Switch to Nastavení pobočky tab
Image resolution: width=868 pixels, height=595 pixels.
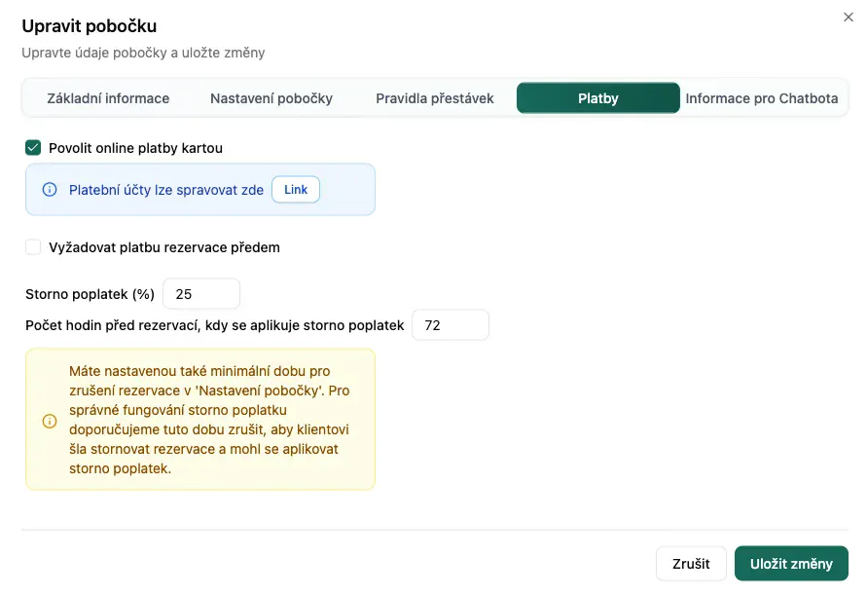pos(271,98)
